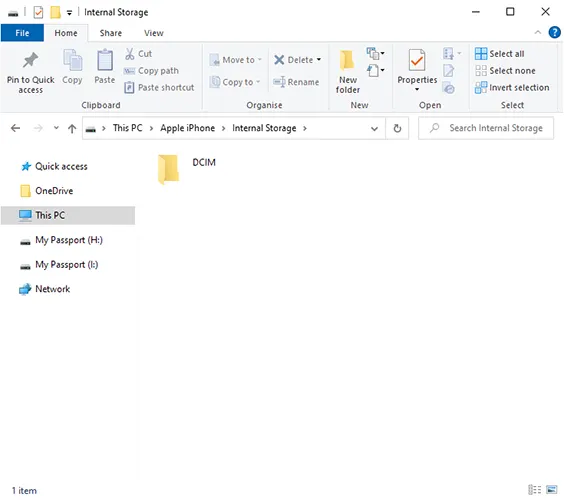Screen dimensions: 564x500
Task: Open the Share ribbon tab
Action: click(x=110, y=33)
